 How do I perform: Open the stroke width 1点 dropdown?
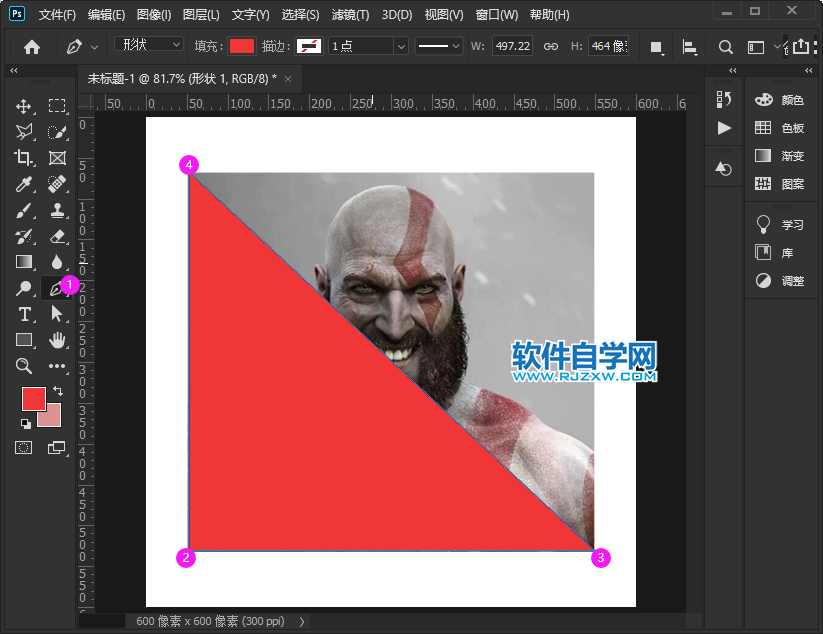click(400, 47)
